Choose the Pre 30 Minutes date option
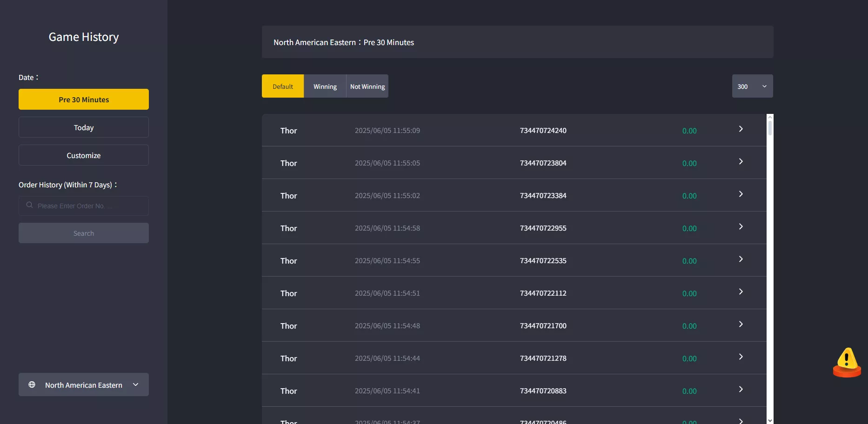Screen dimensions: 868x424 point(84,99)
